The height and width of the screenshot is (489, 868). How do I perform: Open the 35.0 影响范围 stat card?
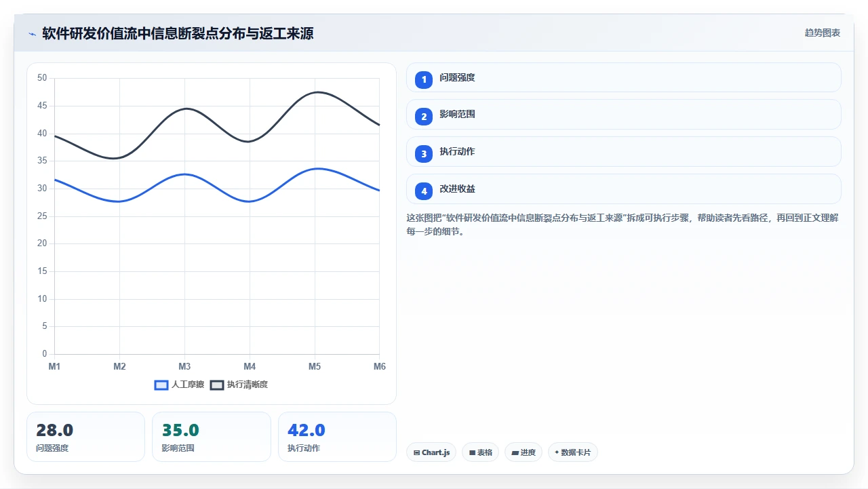(212, 437)
